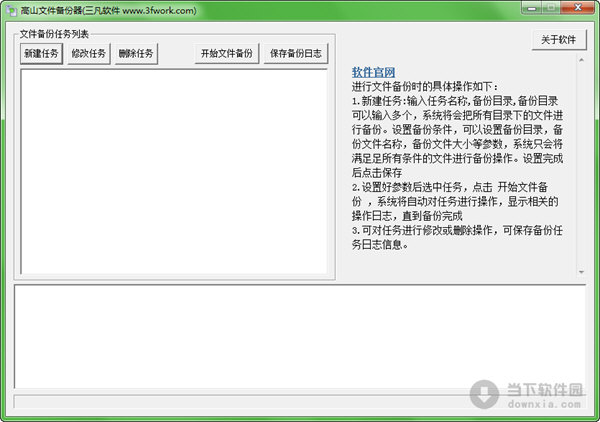Viewport: 600px width, 422px height.
Task: Close the 高山文件备份器 window
Action: click(x=577, y=8)
